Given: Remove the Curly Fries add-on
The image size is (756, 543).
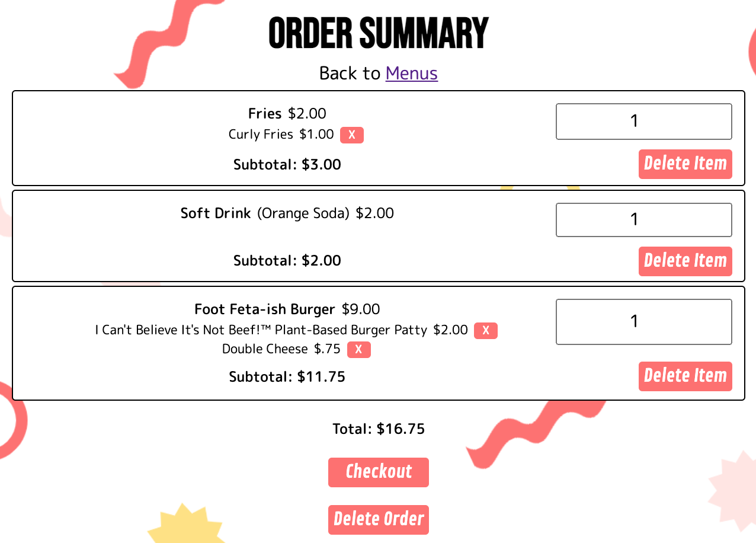Looking at the screenshot, I should (x=352, y=135).
